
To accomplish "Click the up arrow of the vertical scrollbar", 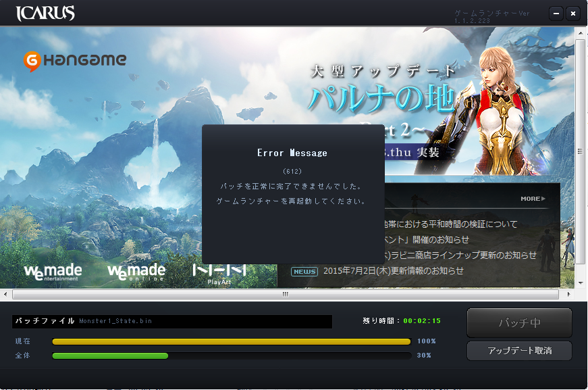I will coord(581,33).
